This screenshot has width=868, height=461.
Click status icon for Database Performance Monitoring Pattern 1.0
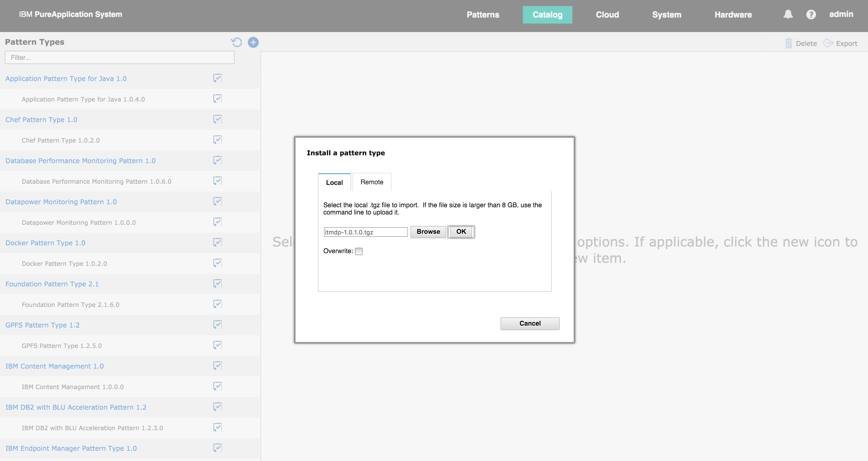[217, 160]
